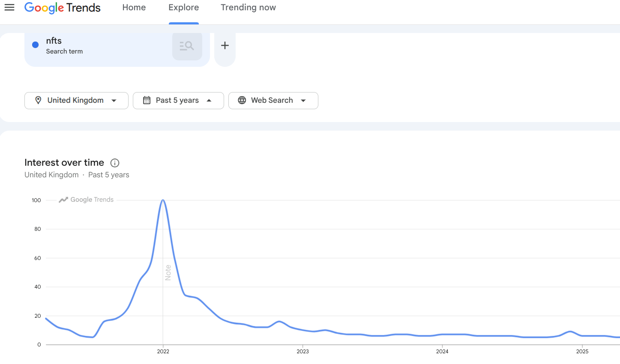The width and height of the screenshot is (620, 364).
Task: Click the search icon beside the nfts term
Action: pyautogui.click(x=187, y=45)
